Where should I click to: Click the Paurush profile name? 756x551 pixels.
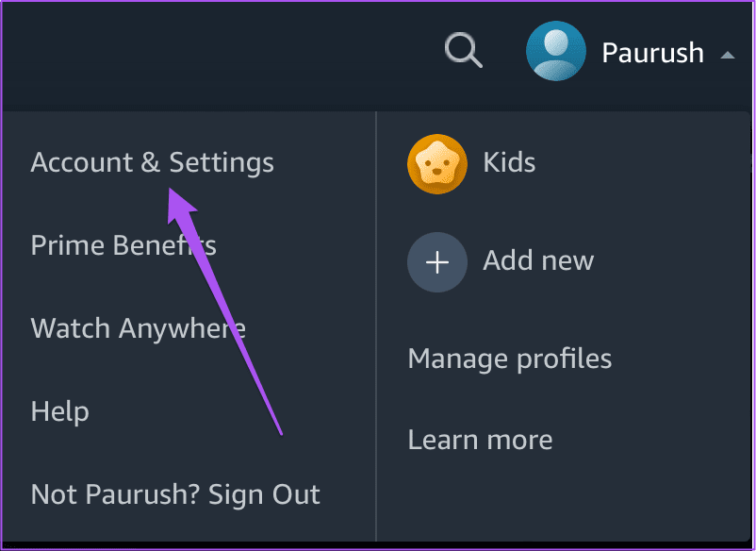point(652,53)
